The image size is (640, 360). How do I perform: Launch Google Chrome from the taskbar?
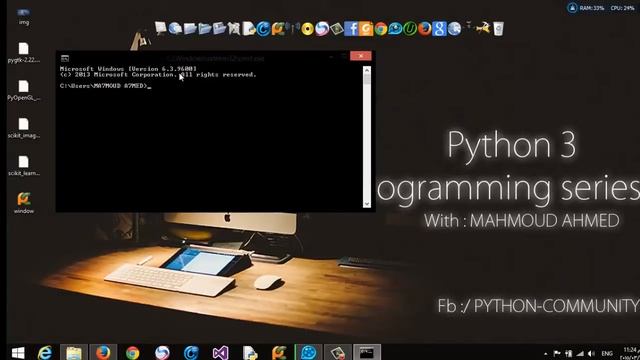point(132,353)
